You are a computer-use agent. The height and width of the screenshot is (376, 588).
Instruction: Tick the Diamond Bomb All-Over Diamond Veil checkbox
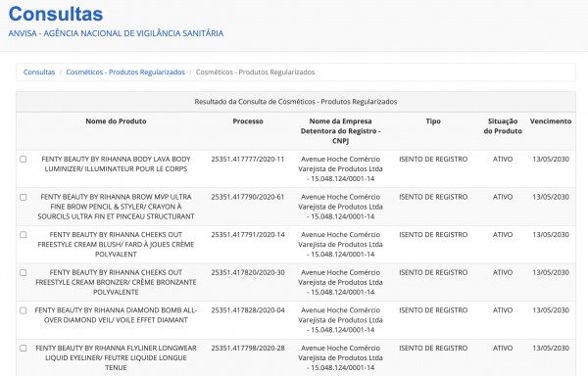24,310
